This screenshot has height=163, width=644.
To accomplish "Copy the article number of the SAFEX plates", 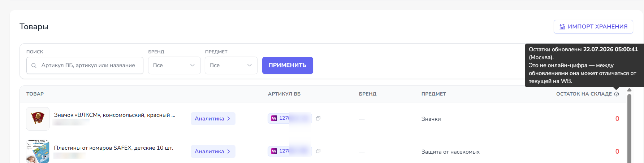I will [x=318, y=151].
